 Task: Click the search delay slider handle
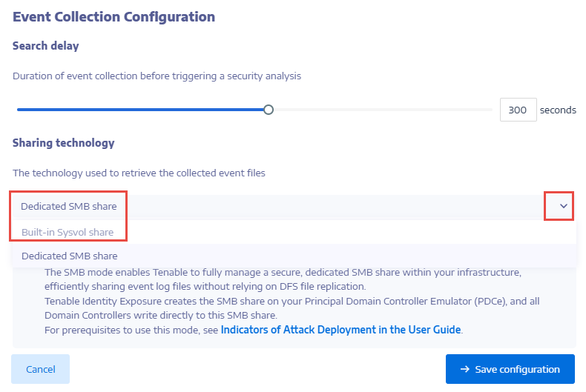269,110
